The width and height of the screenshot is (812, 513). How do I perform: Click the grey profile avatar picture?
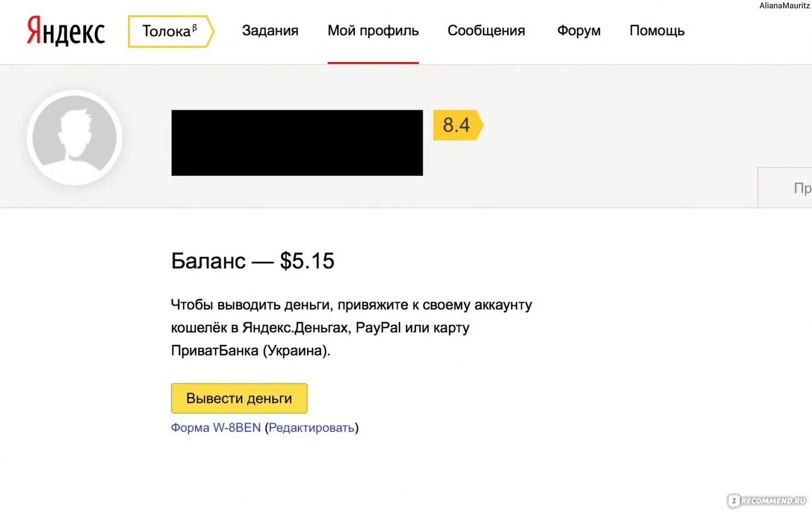click(75, 137)
